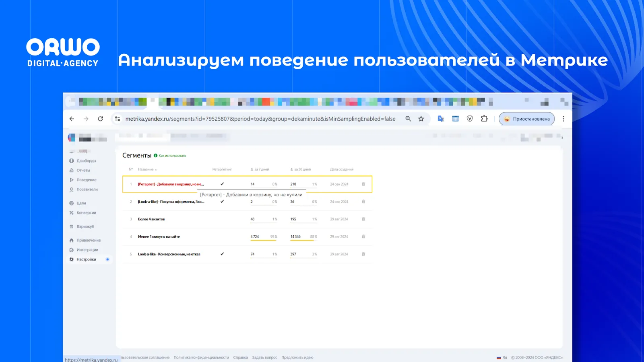Image resolution: width=644 pixels, height=362 pixels.
Task: Toggle retargeting checkmark for 'Покупка оформлена' segment
Action: (x=222, y=202)
